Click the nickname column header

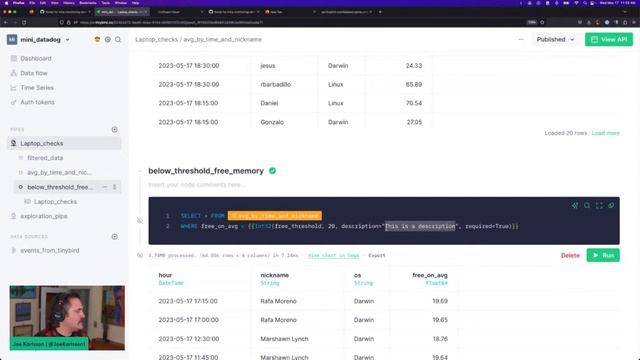[x=274, y=275]
